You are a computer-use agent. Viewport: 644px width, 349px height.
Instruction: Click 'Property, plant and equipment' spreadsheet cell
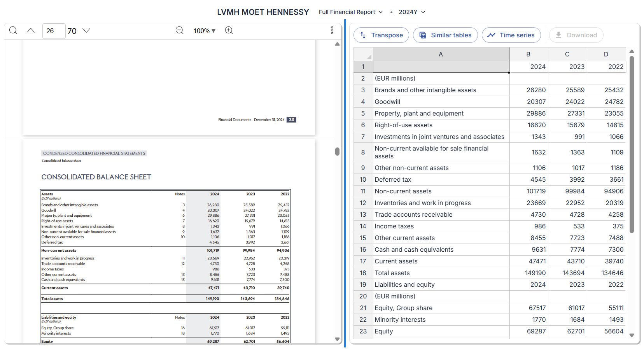point(441,113)
